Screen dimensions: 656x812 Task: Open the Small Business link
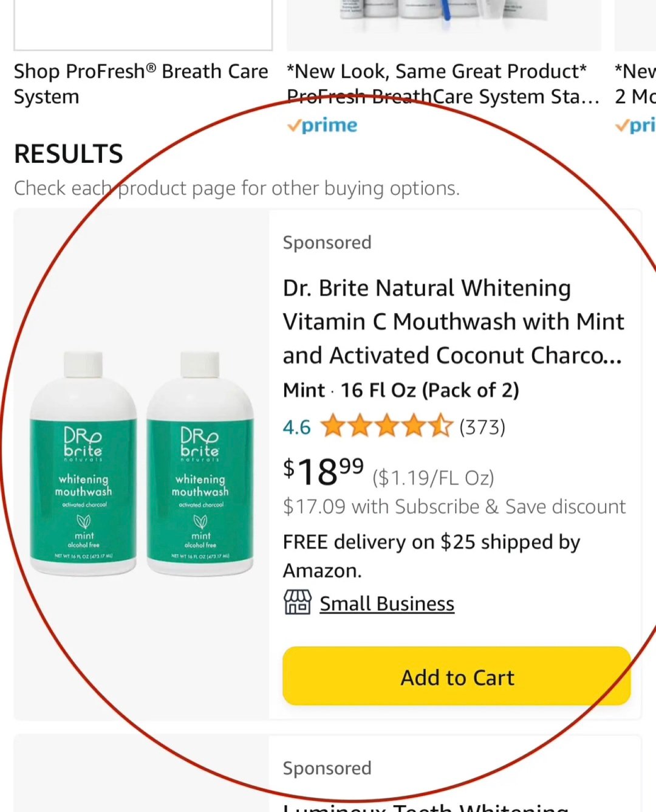[387, 604]
